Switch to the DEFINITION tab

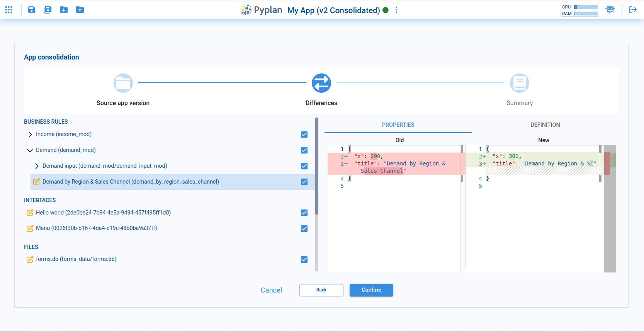(x=545, y=125)
